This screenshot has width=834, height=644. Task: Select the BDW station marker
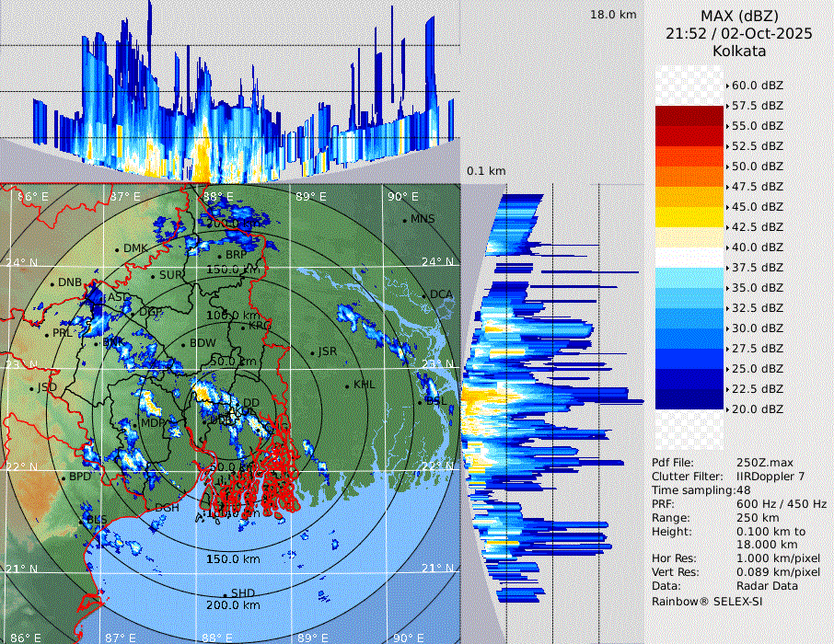point(184,345)
